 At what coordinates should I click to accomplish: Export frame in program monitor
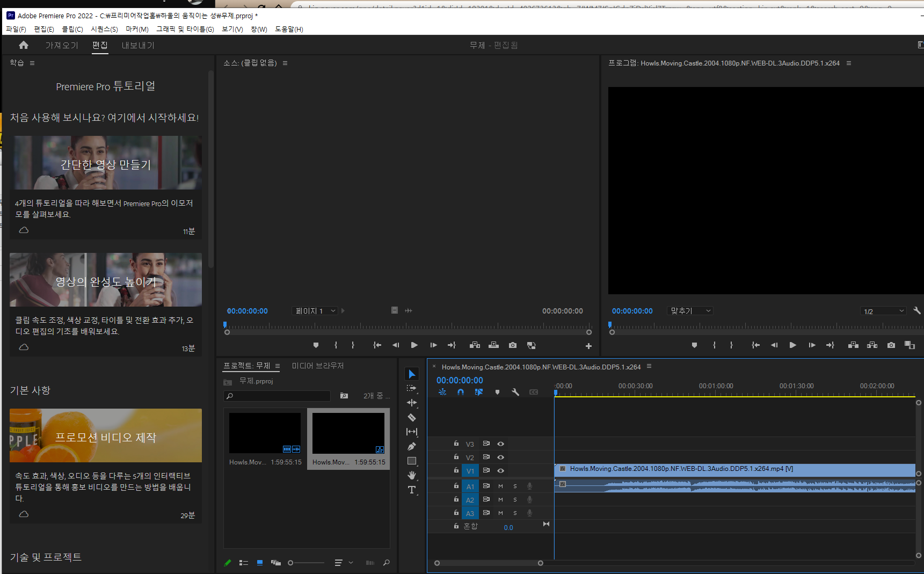(891, 345)
